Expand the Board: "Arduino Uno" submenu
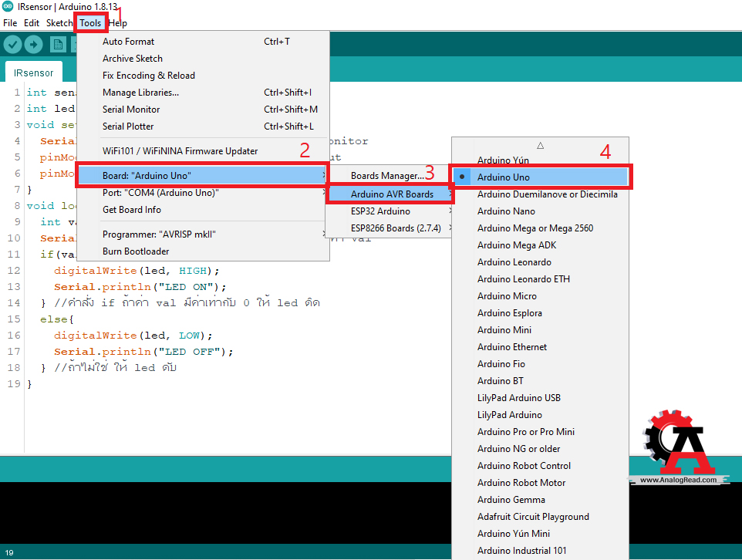Image resolution: width=742 pixels, height=560 pixels. click(x=203, y=176)
